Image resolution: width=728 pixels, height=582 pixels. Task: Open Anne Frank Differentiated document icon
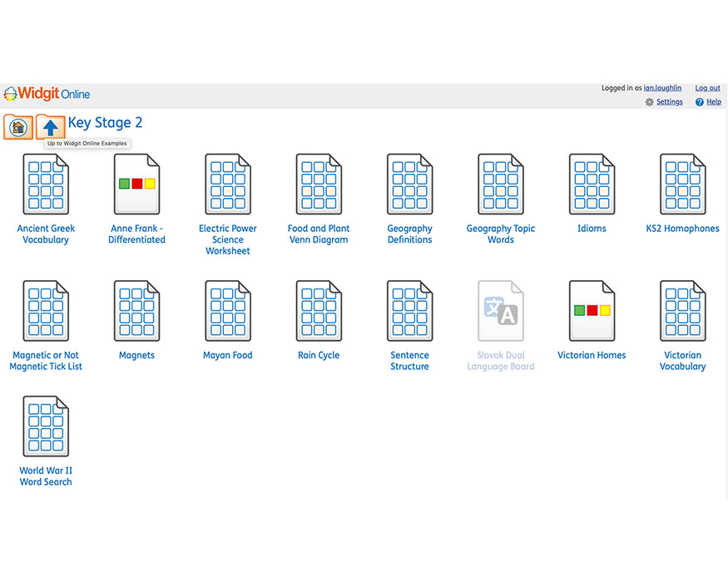point(136,184)
